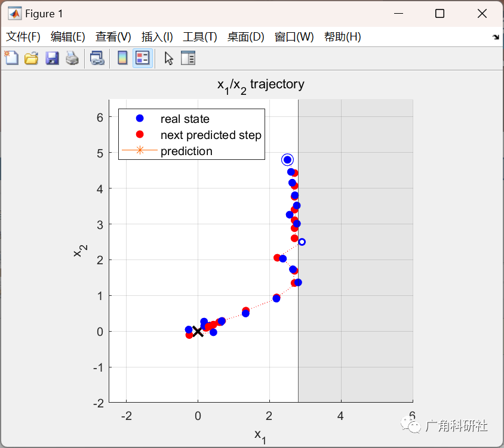The image size is (504, 448).
Task: Click the Insert Colorbar icon
Action: [x=122, y=58]
